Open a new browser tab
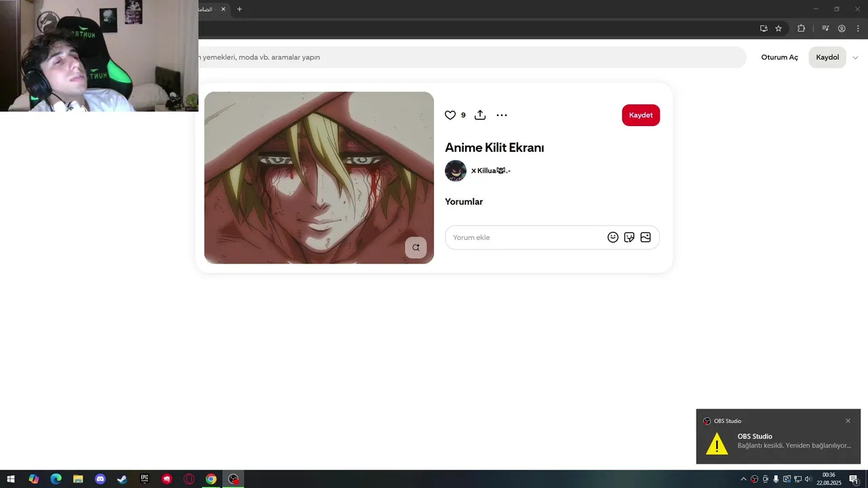This screenshot has height=488, width=868. (239, 9)
